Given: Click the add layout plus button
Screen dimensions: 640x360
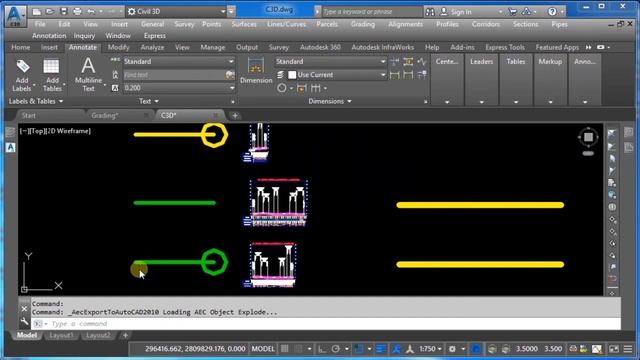Looking at the screenshot, I should click(125, 335).
